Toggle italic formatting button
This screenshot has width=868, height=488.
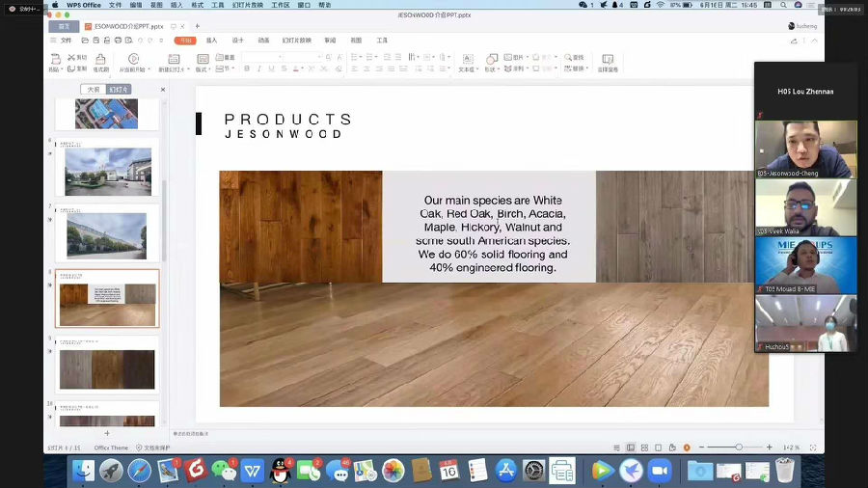(258, 69)
